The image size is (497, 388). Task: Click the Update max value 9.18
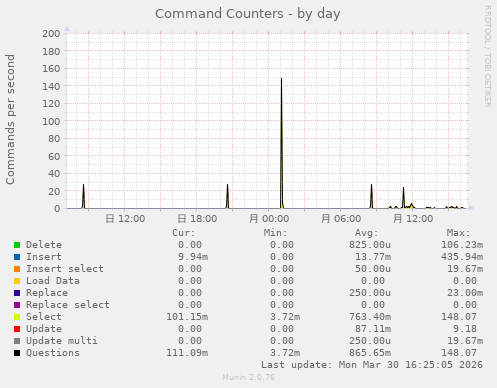point(465,329)
